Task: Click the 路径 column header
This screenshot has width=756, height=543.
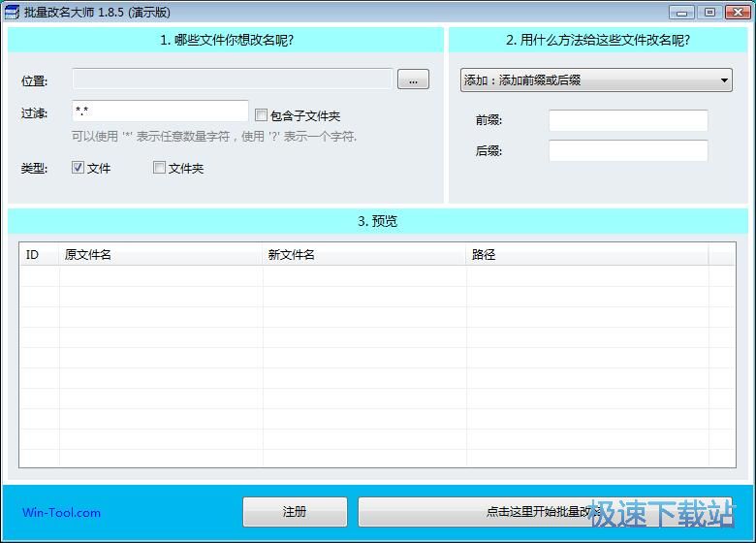Action: (x=587, y=254)
